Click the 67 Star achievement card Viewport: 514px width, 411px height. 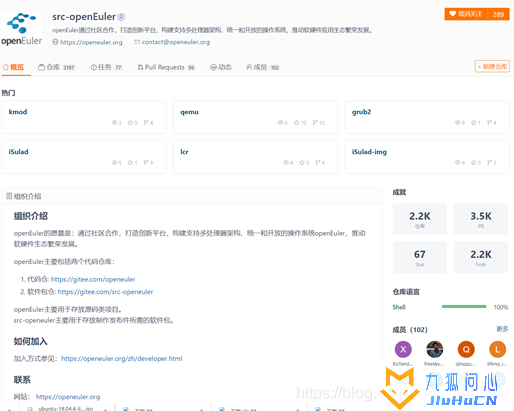tap(420, 258)
